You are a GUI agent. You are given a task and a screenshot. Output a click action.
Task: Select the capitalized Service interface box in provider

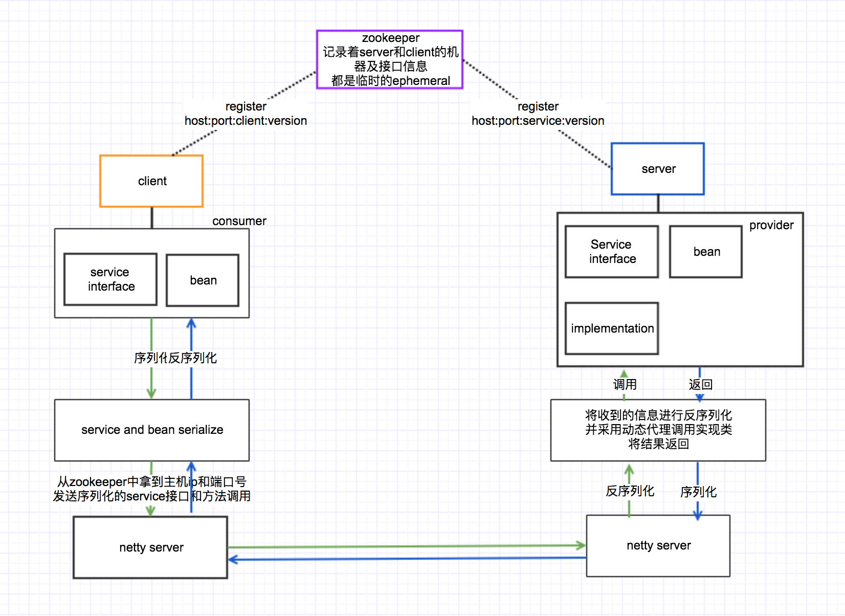click(x=612, y=252)
